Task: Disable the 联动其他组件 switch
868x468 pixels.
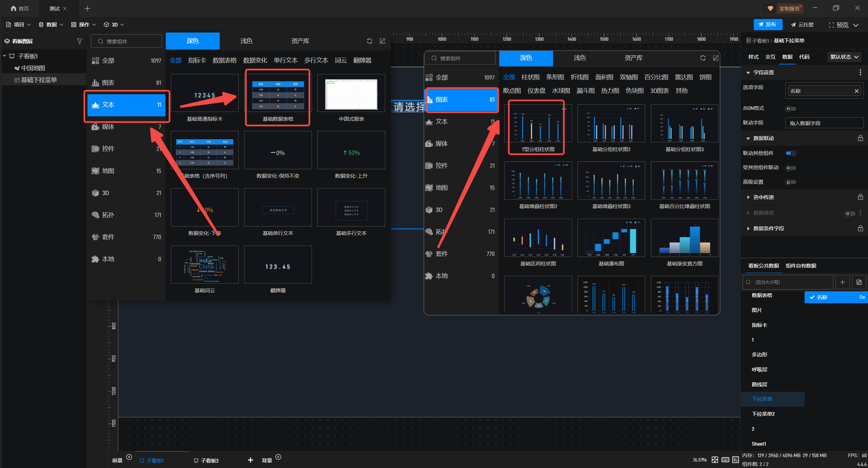Action: click(790, 153)
